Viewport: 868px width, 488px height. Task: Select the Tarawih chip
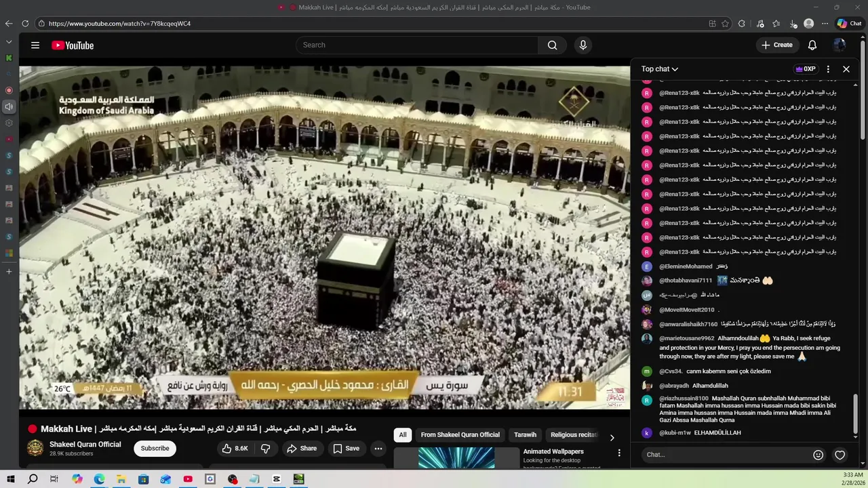(525, 435)
